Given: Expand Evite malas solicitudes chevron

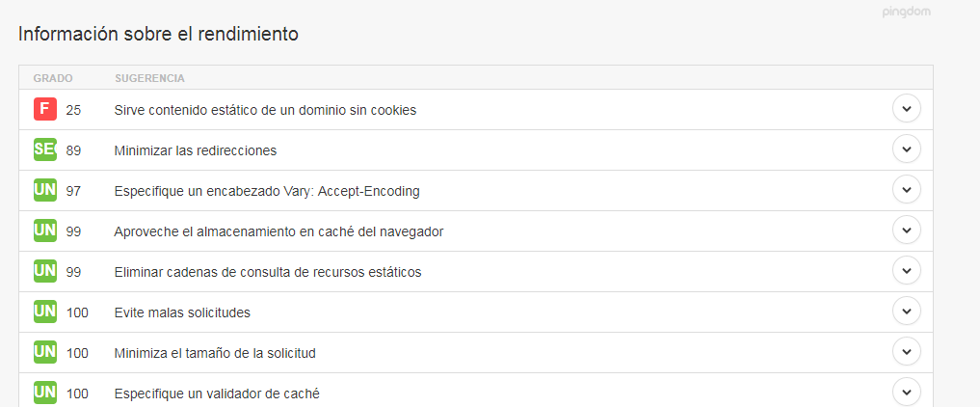Looking at the screenshot, I should (907, 312).
